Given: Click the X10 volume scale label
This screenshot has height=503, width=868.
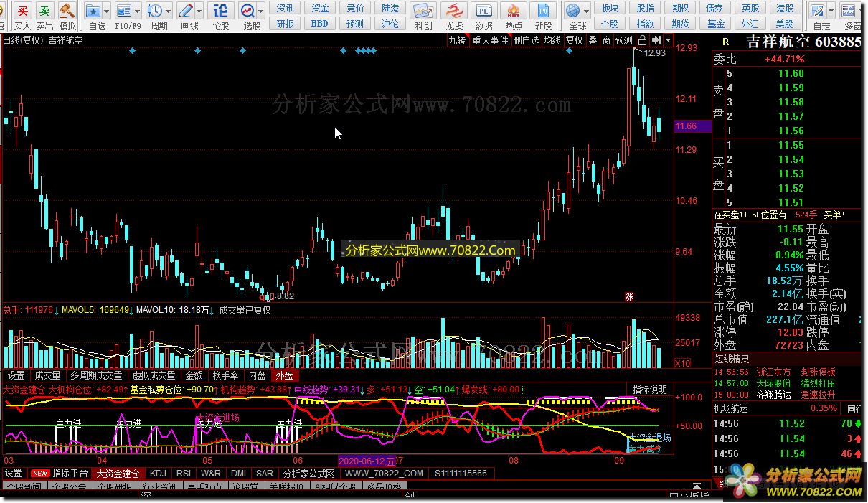Looking at the screenshot, I should point(684,364).
